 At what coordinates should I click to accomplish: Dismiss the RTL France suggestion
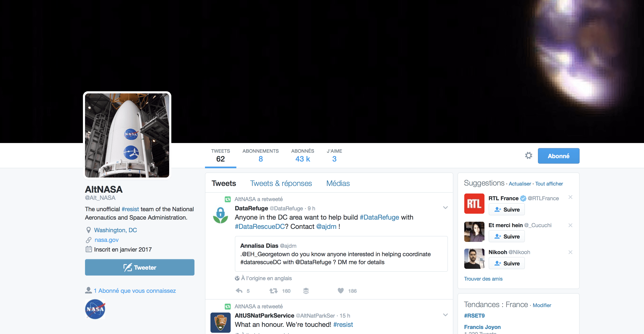[x=570, y=197]
